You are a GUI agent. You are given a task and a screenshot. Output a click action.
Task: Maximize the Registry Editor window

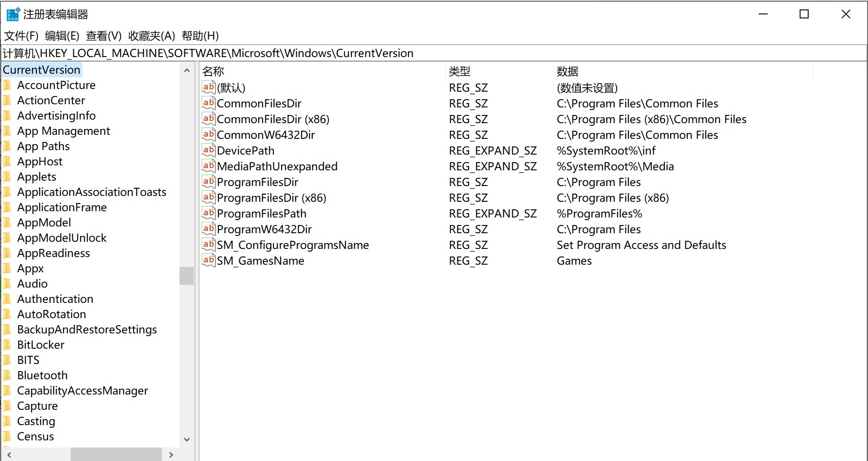pyautogui.click(x=804, y=14)
